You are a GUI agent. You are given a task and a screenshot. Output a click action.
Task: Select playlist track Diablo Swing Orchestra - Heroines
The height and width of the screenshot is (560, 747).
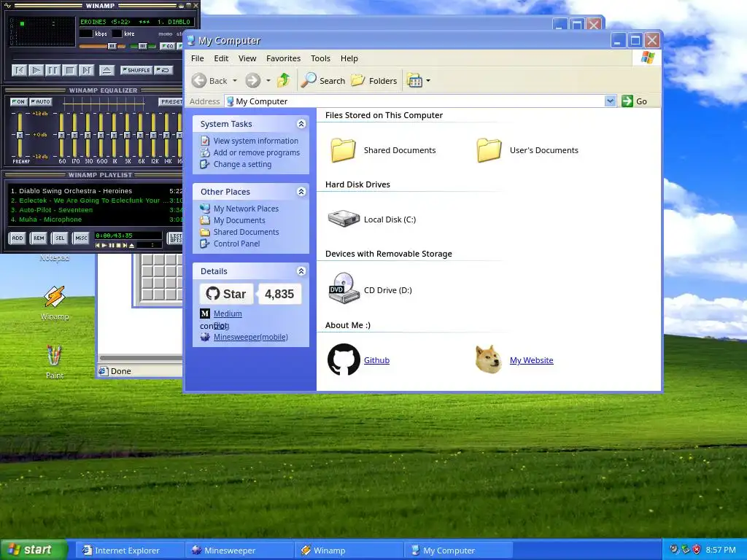coord(96,191)
